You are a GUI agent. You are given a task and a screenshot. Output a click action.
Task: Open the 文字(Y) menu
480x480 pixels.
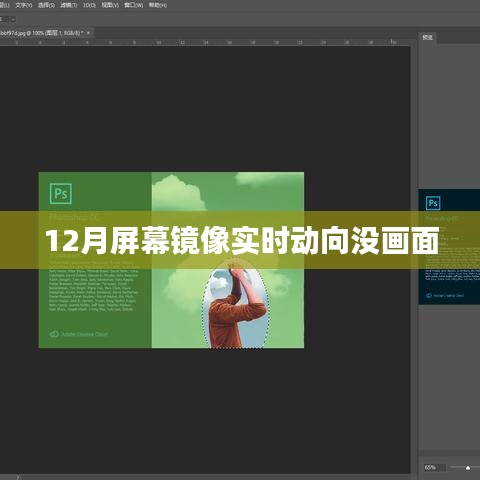point(24,5)
